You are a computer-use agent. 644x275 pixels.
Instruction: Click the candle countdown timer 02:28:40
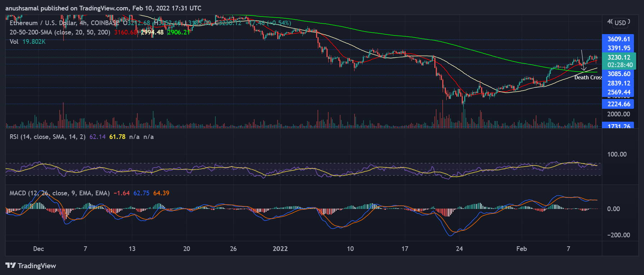620,65
